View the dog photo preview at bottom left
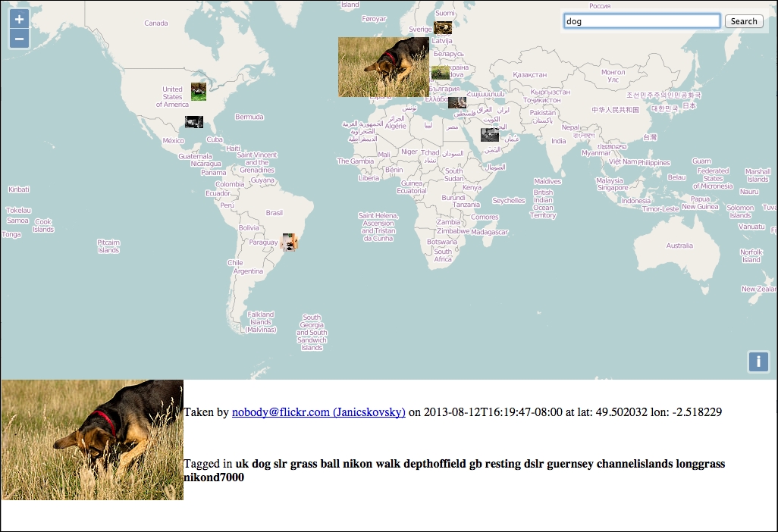Image resolution: width=778 pixels, height=532 pixels. tap(92, 440)
